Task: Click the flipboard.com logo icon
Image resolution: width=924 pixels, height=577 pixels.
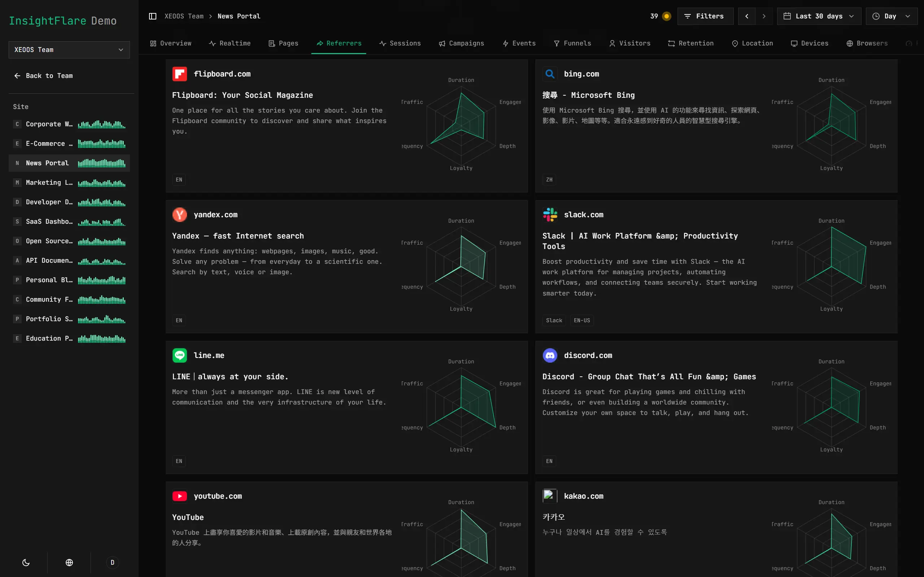Action: [x=180, y=74]
